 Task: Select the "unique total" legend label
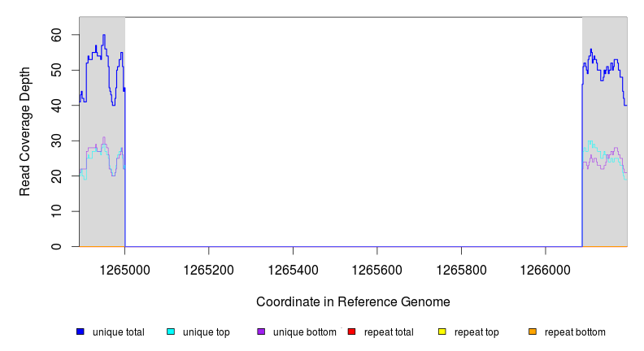click(x=119, y=332)
